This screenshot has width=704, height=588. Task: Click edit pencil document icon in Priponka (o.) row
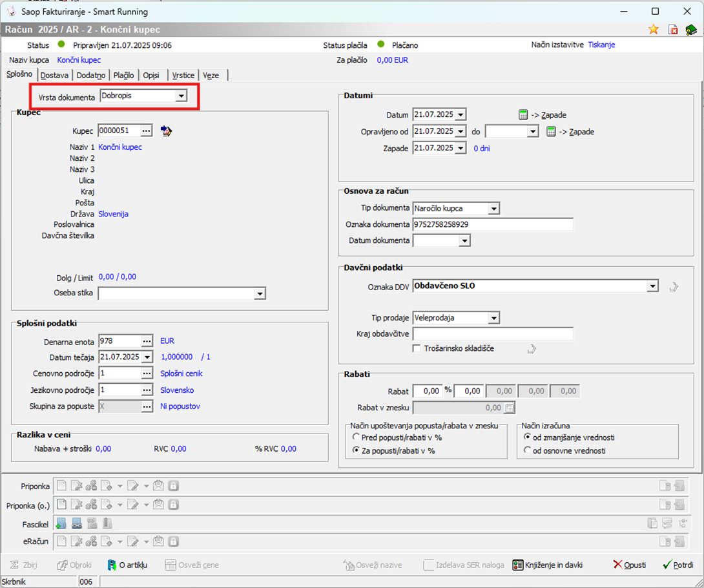coord(133,505)
